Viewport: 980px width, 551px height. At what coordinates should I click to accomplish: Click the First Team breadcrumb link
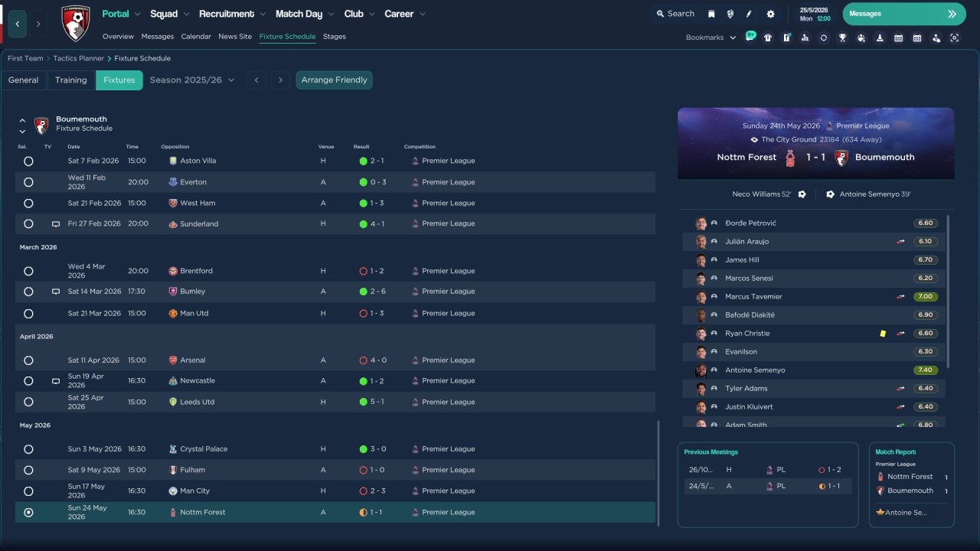pyautogui.click(x=25, y=58)
